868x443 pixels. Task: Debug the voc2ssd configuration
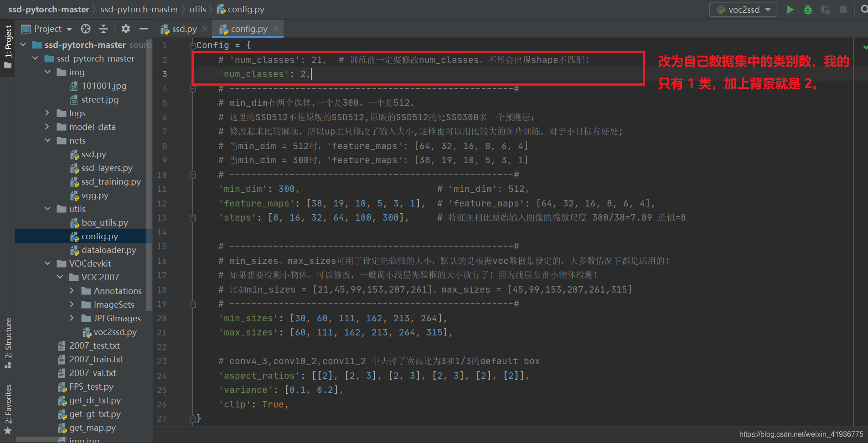tap(807, 10)
